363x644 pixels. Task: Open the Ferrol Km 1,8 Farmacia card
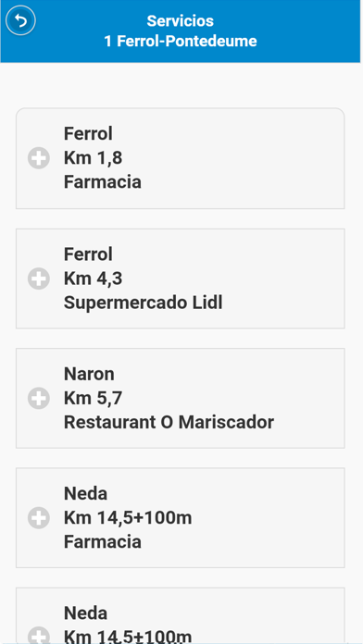(180, 158)
